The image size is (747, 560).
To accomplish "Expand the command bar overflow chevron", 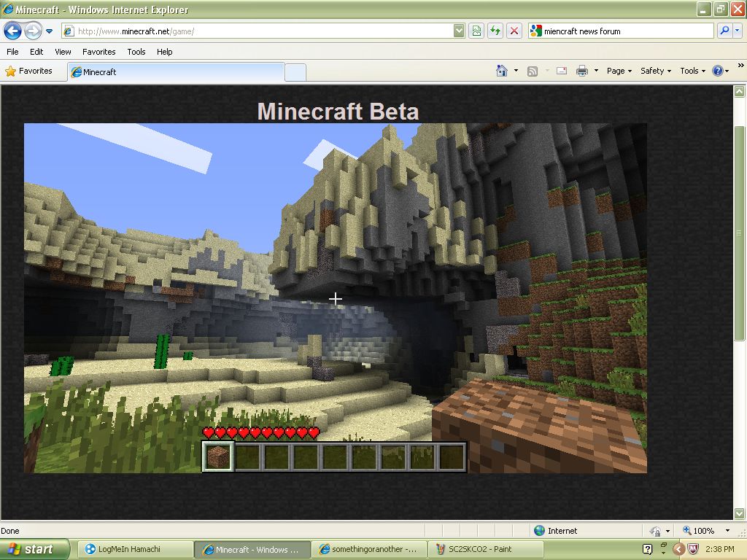I will tap(741, 66).
